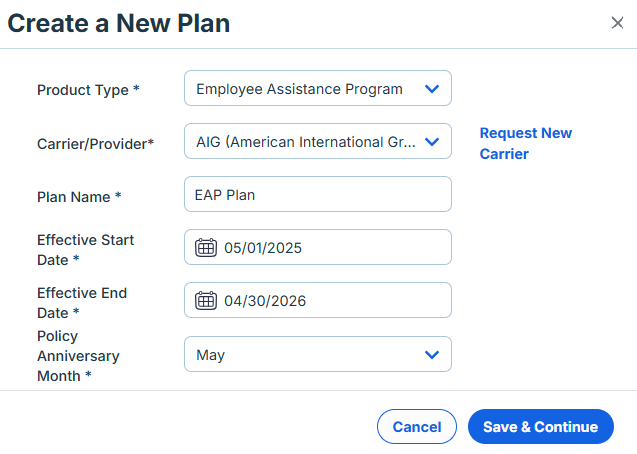Screen dimensions: 637x454
Task: Open calendar icon for Effective End Date
Action: coord(206,301)
